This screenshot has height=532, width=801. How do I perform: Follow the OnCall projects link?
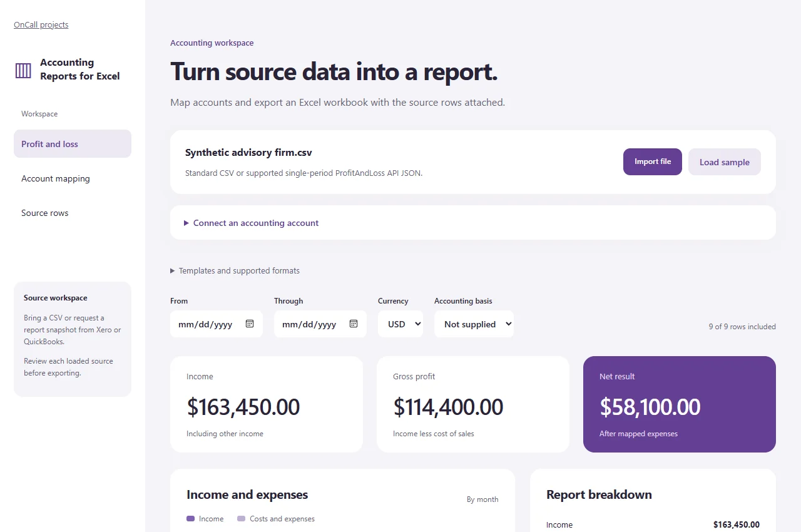pos(41,25)
